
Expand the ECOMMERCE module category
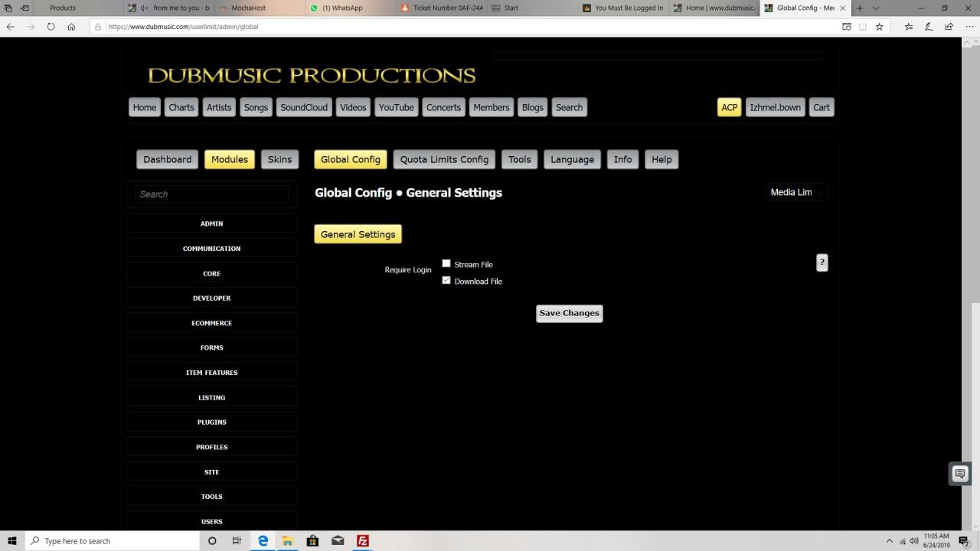(212, 323)
